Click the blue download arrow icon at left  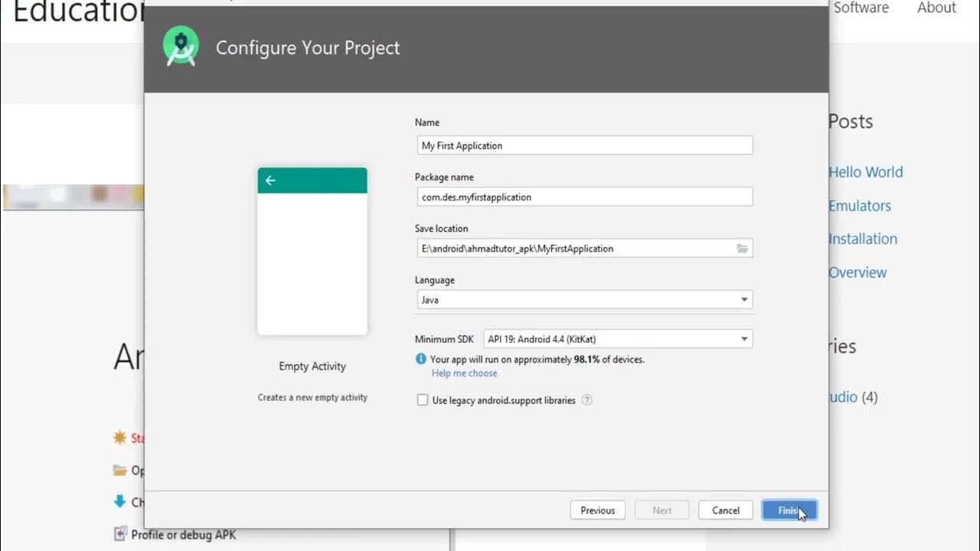(119, 502)
